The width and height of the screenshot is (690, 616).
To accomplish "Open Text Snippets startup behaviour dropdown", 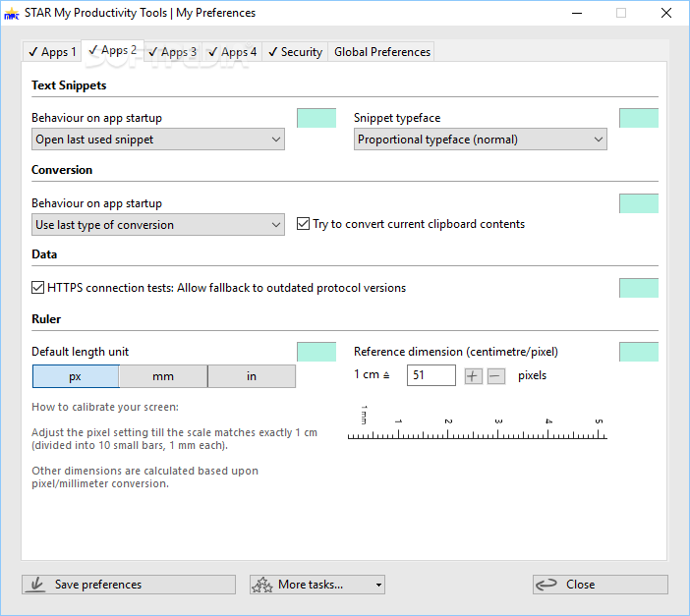I will coord(158,140).
